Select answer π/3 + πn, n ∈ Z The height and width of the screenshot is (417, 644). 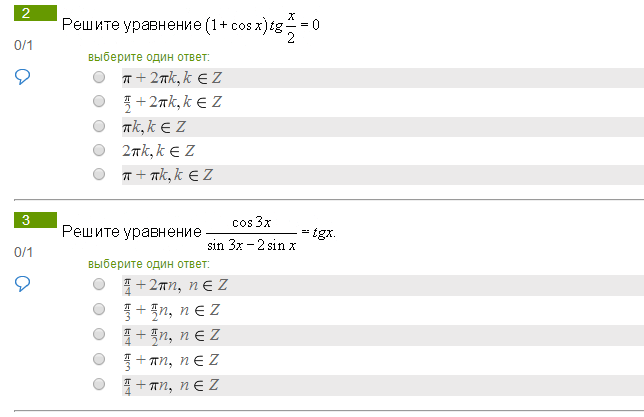tap(98, 359)
